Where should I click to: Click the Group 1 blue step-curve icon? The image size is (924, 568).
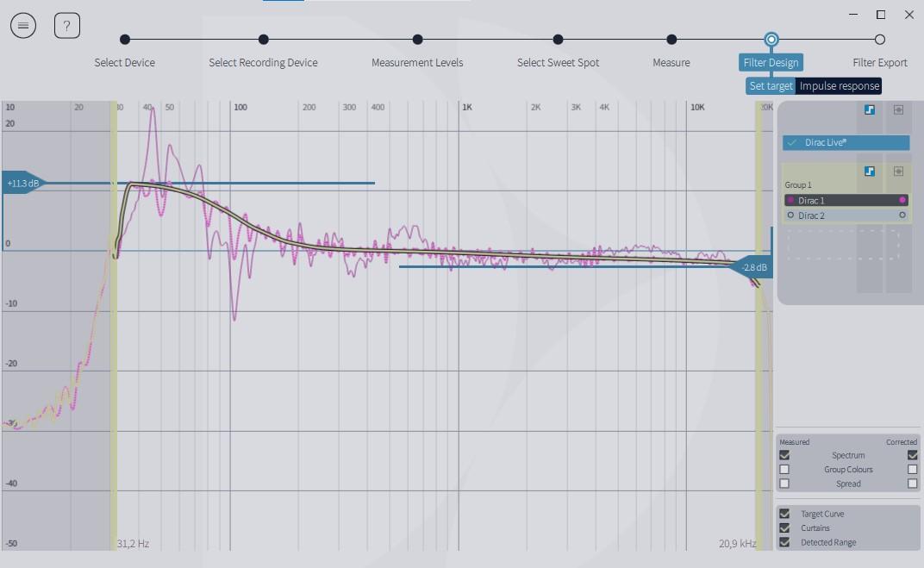871,172
